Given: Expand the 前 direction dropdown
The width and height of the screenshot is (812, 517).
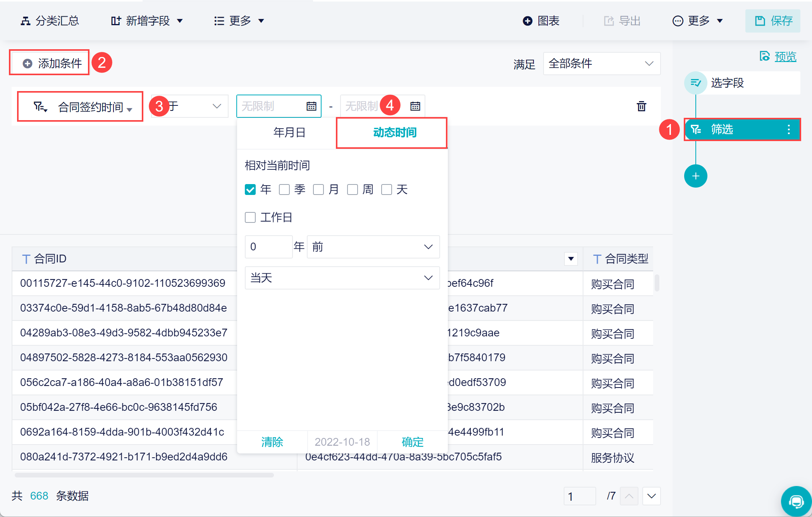Looking at the screenshot, I should point(373,247).
